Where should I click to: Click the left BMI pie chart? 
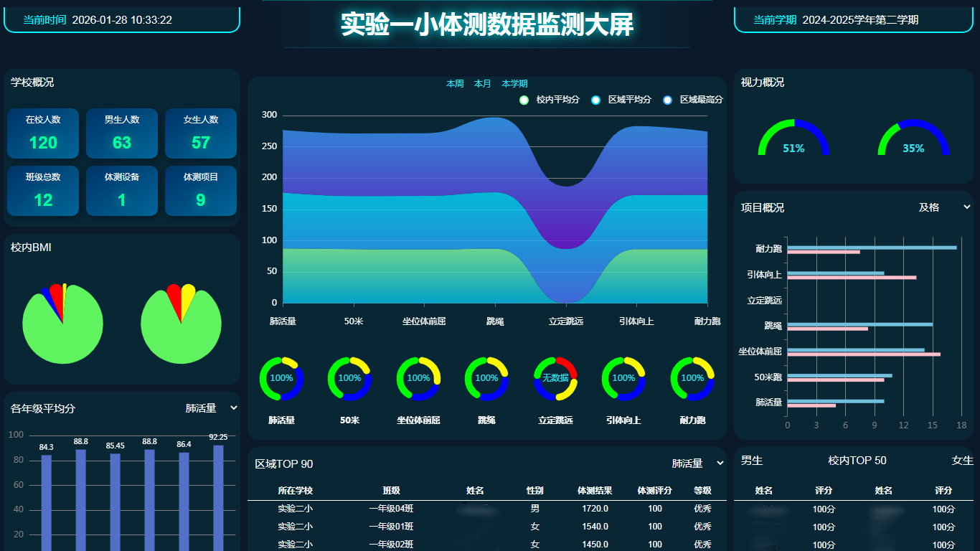click(62, 323)
